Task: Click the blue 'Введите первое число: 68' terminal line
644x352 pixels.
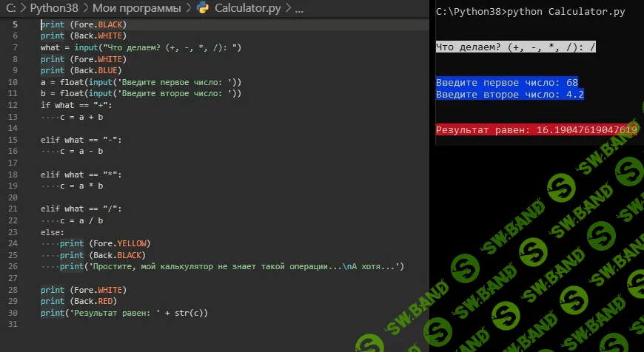Action: pyautogui.click(x=506, y=83)
